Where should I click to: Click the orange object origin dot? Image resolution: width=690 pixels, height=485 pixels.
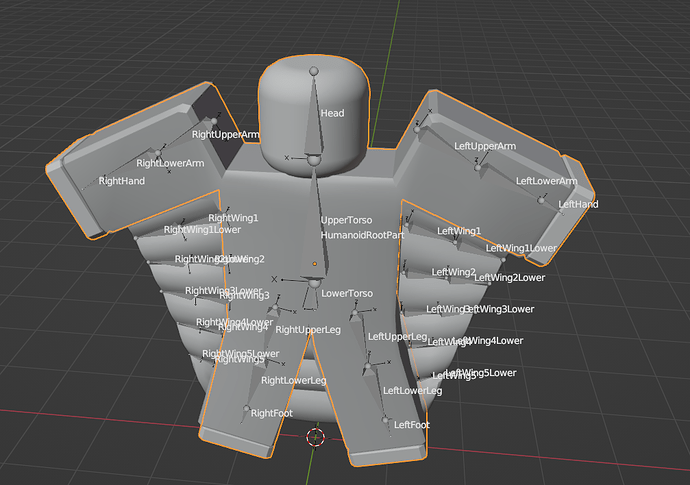click(x=315, y=264)
